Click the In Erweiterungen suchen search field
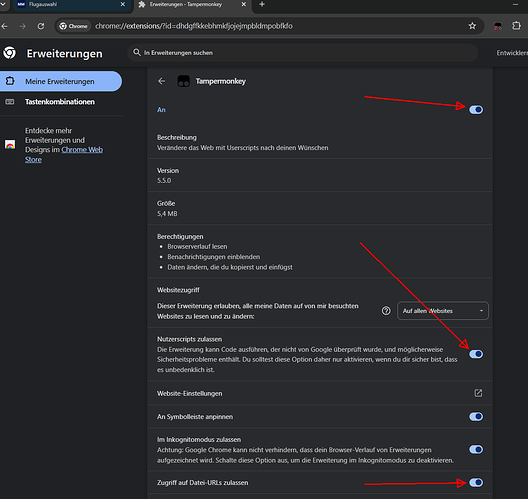The image size is (528, 499). point(302,53)
